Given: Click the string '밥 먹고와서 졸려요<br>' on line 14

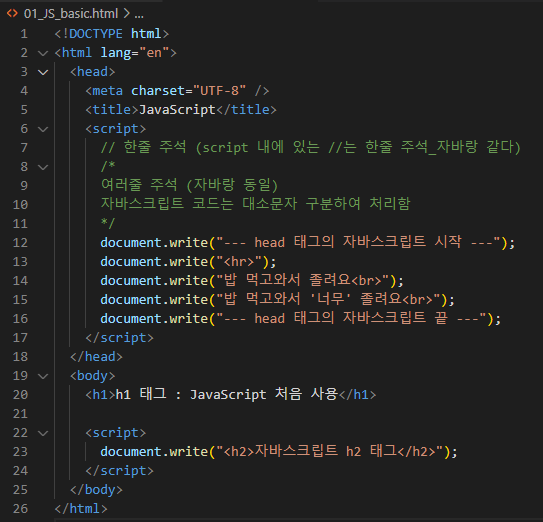Looking at the screenshot, I should tap(303, 281).
